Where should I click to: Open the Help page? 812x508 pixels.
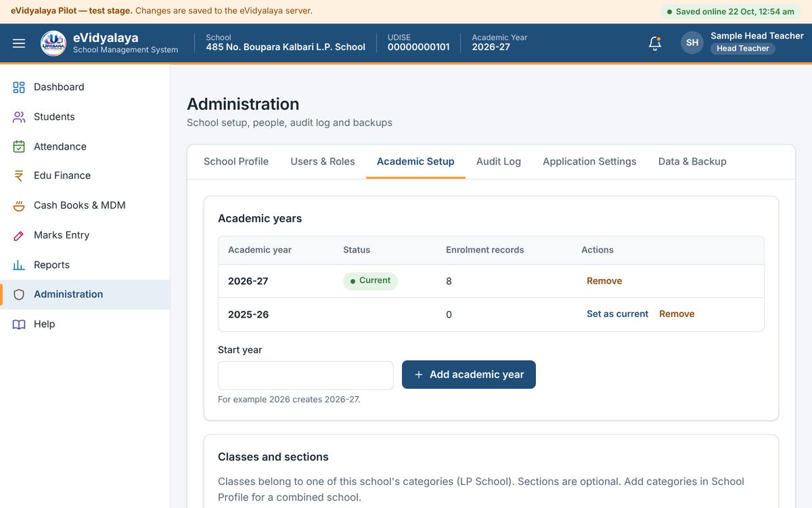tap(85, 324)
